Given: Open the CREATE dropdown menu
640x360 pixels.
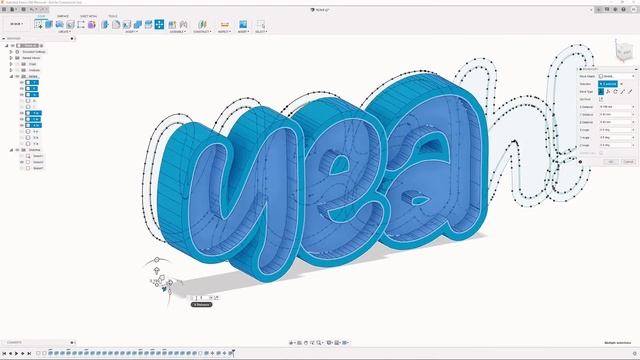Looking at the screenshot, I should 64,31.
